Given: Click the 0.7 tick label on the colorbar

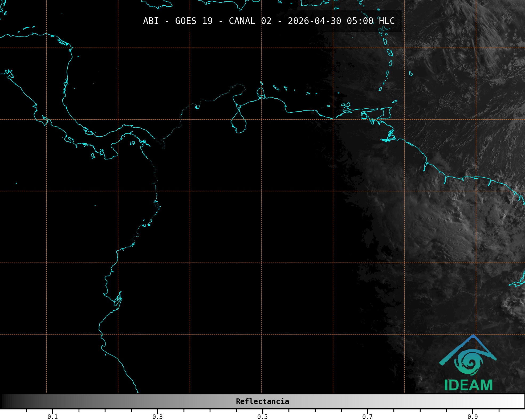Looking at the screenshot, I should [x=367, y=417].
